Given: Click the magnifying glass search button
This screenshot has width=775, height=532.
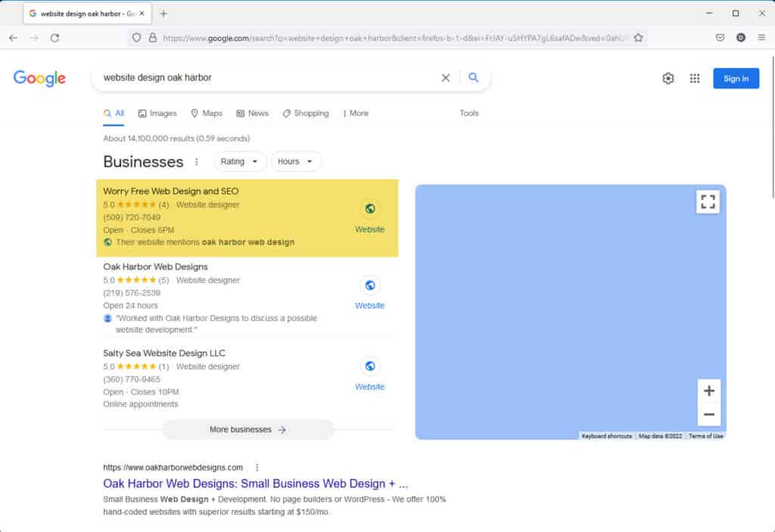Looking at the screenshot, I should tap(474, 78).
